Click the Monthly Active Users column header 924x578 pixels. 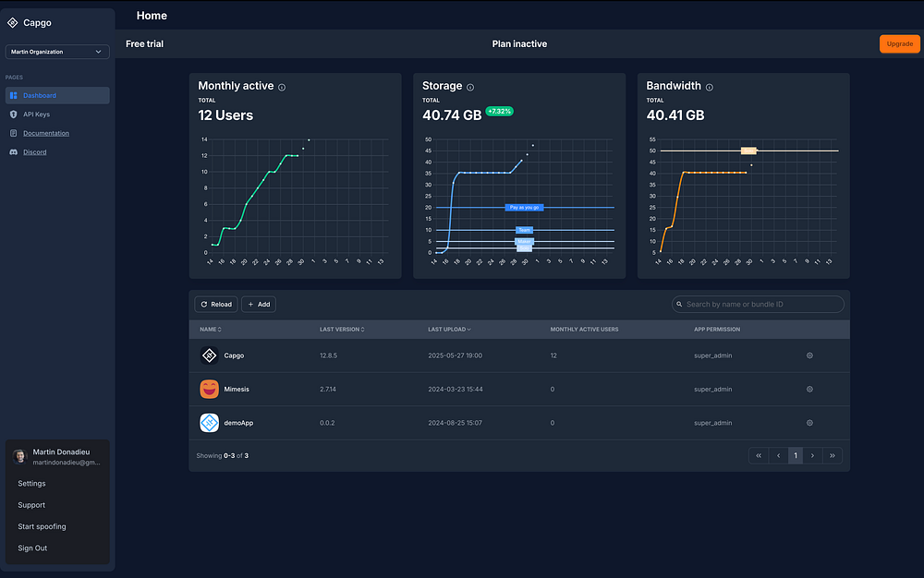click(x=584, y=329)
